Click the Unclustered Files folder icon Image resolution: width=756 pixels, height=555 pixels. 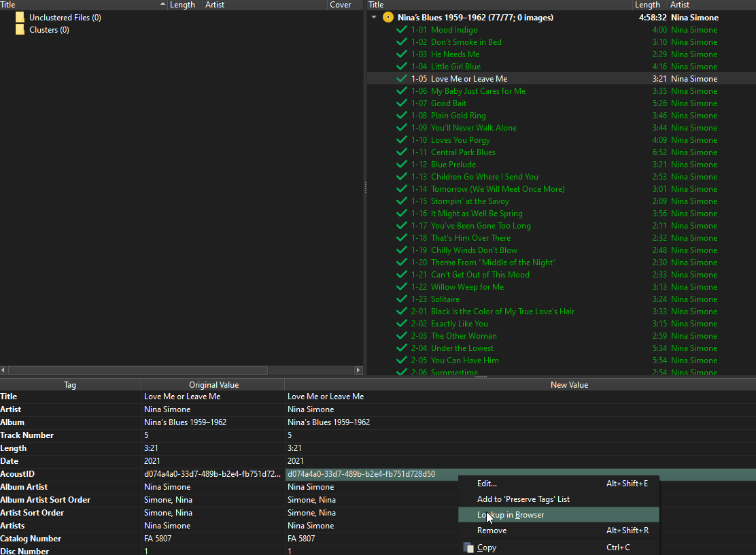(x=20, y=18)
